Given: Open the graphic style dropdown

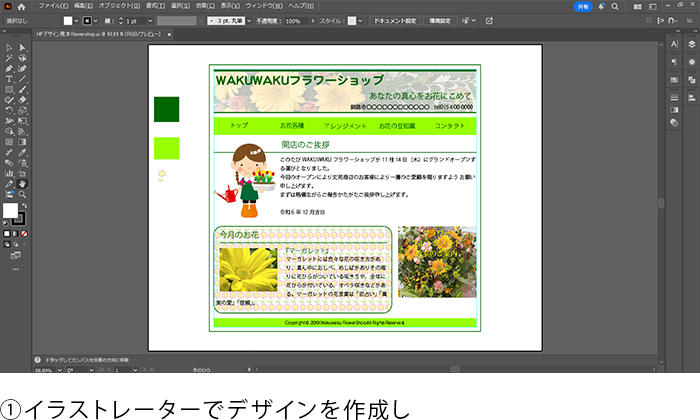Looking at the screenshot, I should click(x=360, y=21).
